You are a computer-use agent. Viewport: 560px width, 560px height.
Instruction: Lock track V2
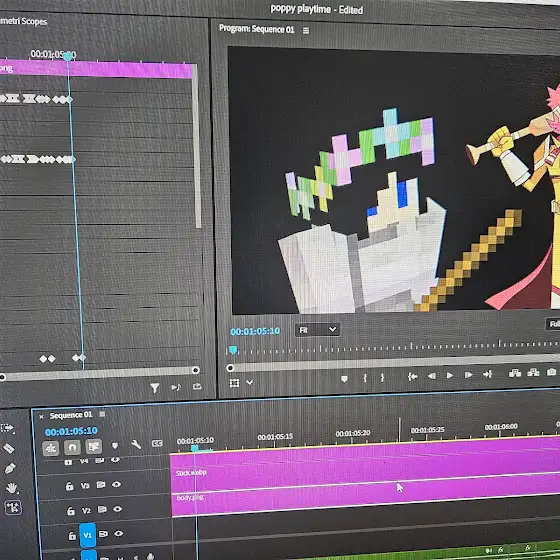71,511
